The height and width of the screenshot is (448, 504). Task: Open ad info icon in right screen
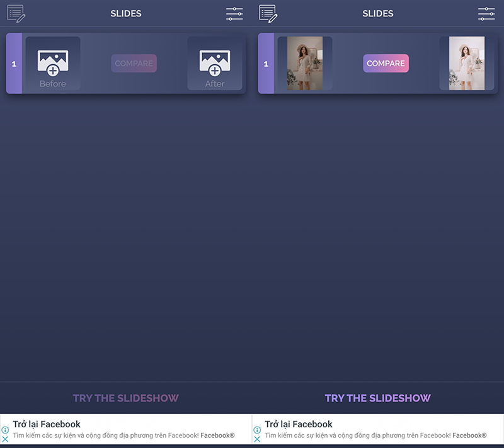(257, 430)
